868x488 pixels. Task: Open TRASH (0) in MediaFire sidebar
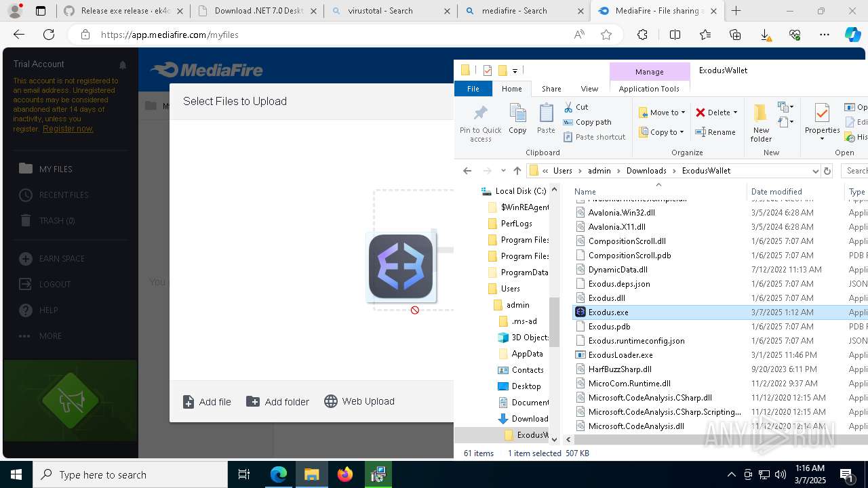57,221
